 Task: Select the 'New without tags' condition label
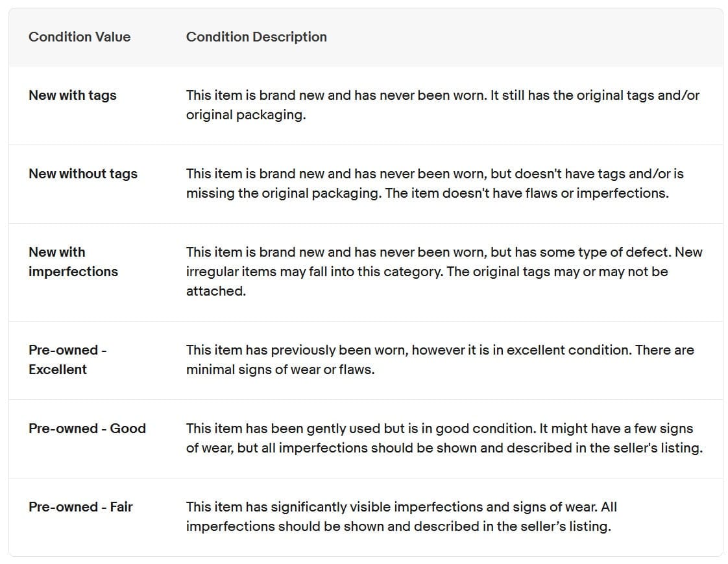pos(83,174)
